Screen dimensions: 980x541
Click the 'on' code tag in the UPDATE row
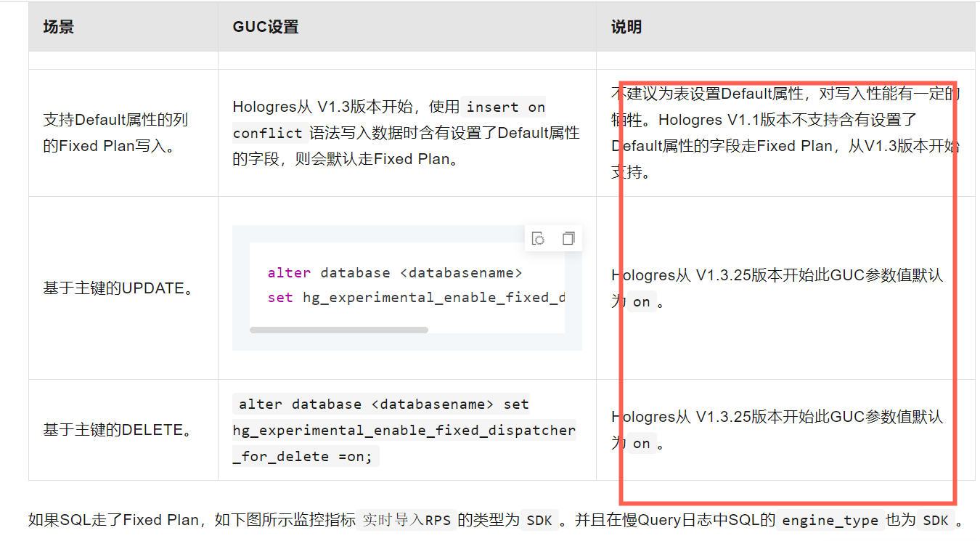[641, 301]
